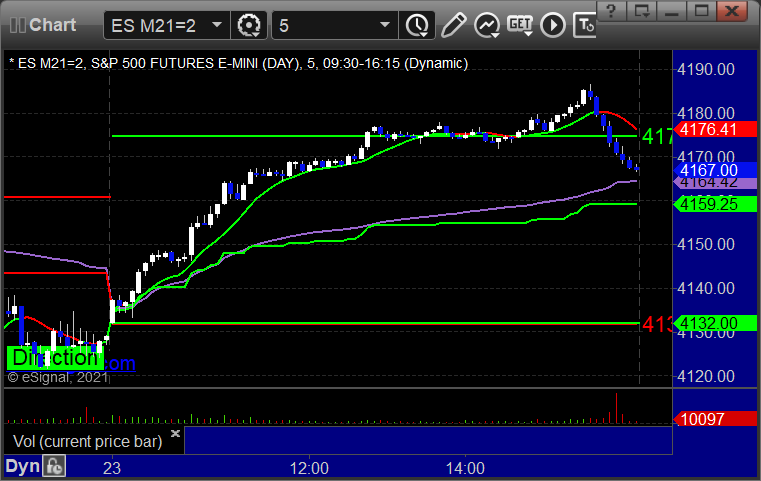761x481 pixels.
Task: Click the bar replay play button
Action: (553, 25)
